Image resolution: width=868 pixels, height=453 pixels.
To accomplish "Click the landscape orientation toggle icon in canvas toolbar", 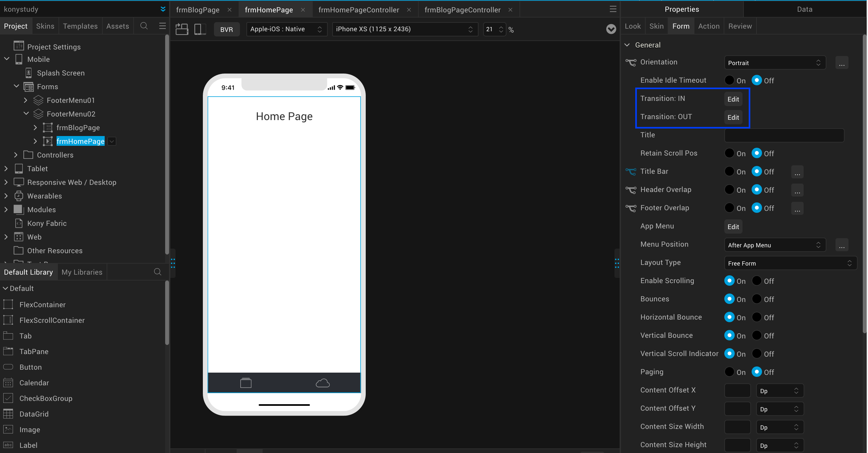I will click(x=182, y=29).
